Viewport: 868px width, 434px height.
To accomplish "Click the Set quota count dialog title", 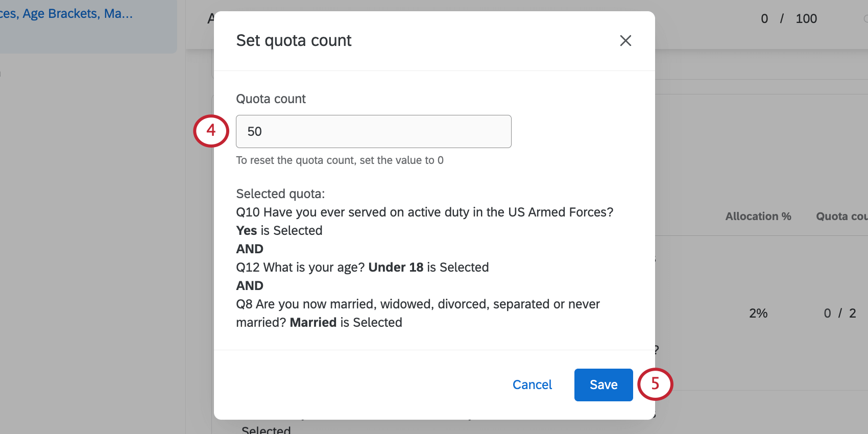I will pyautogui.click(x=294, y=40).
